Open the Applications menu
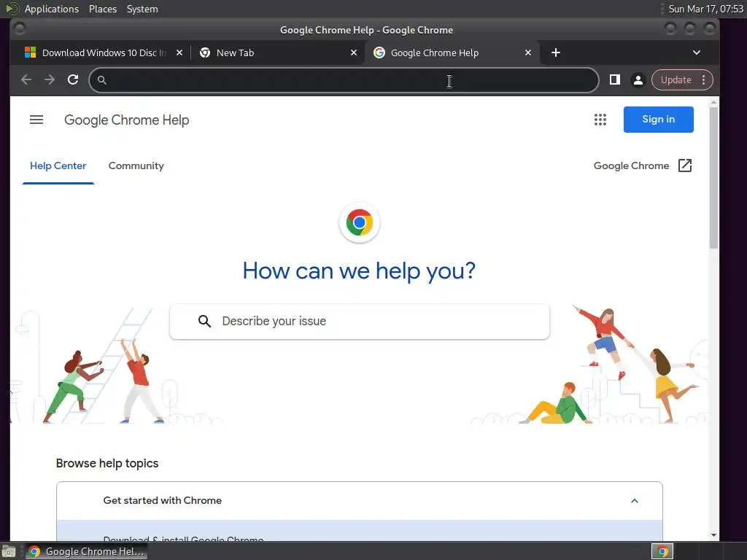 tap(52, 9)
